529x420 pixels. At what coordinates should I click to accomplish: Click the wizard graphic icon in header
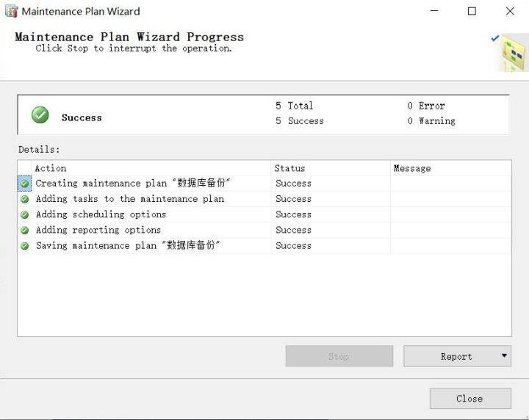pyautogui.click(x=511, y=51)
